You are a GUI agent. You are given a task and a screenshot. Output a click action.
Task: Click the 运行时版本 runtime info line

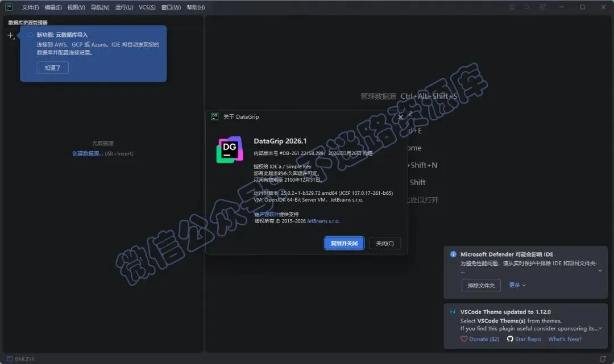tap(323, 193)
